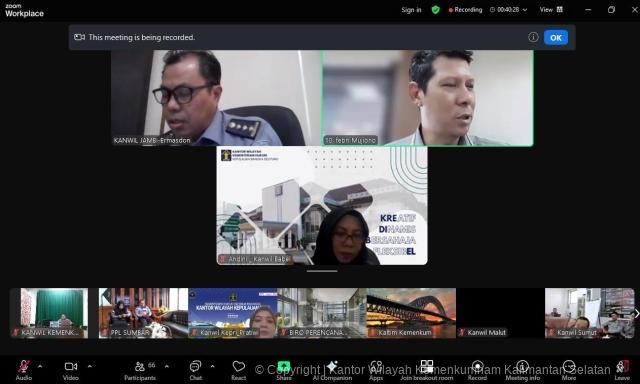Viewport: 640px width, 384px height.
Task: Expand the audio options arrow beside Audio
Action: tap(40, 366)
